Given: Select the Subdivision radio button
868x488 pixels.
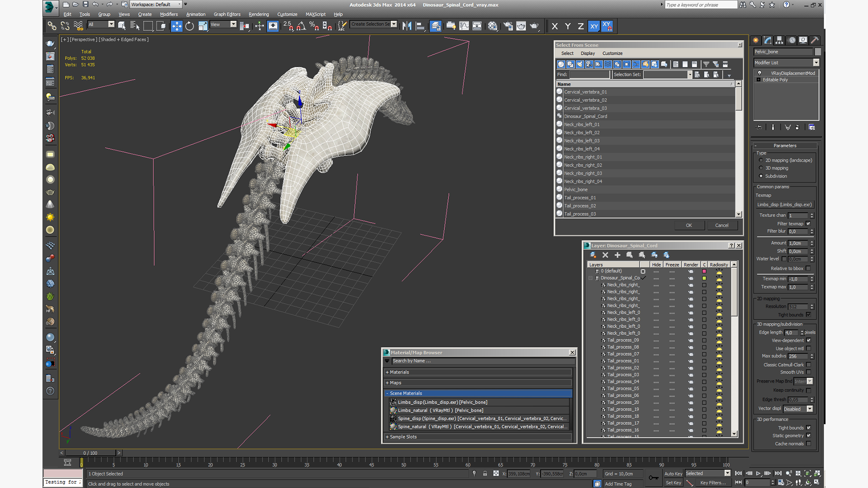Looking at the screenshot, I should 761,176.
